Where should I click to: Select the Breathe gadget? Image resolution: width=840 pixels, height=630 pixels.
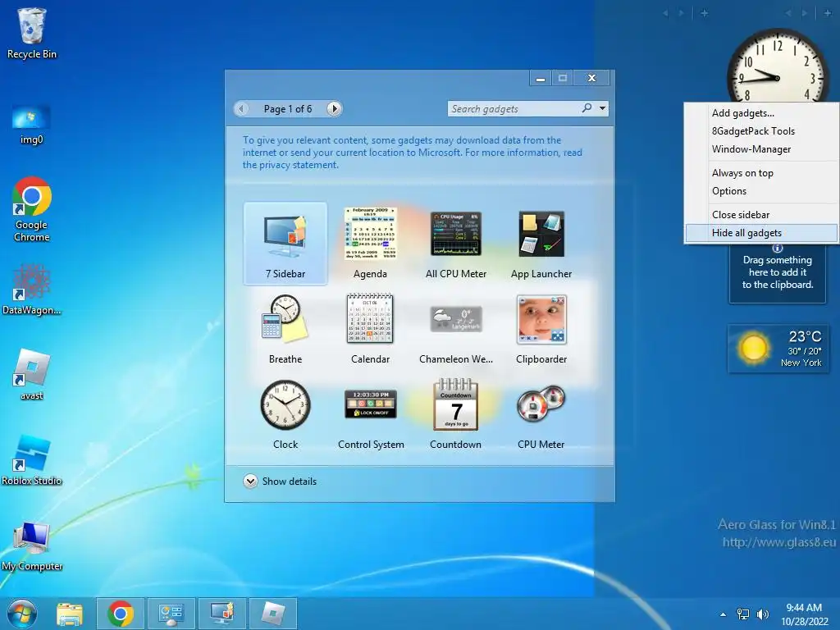coord(285,329)
